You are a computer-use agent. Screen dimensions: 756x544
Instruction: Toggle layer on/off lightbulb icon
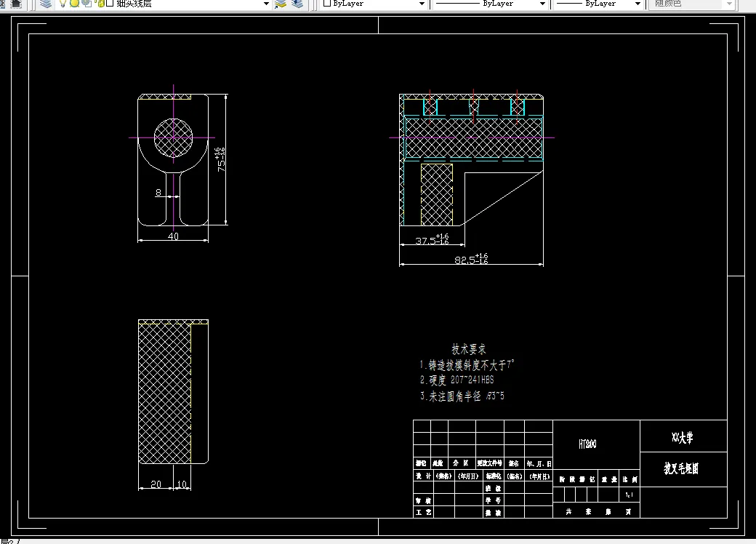(63, 4)
